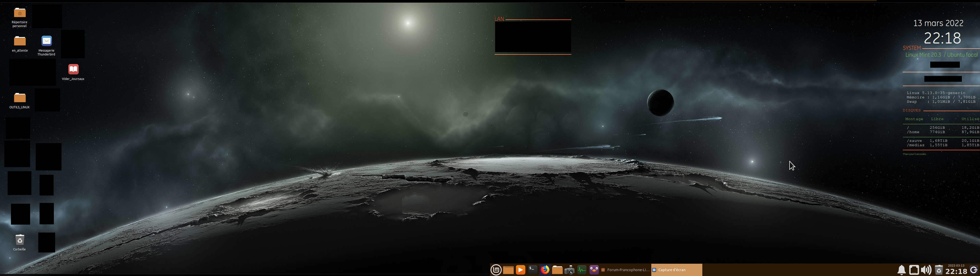The width and height of the screenshot is (980, 276).
Task: Activate the Capture d'écran taskbar window
Action: [677, 270]
